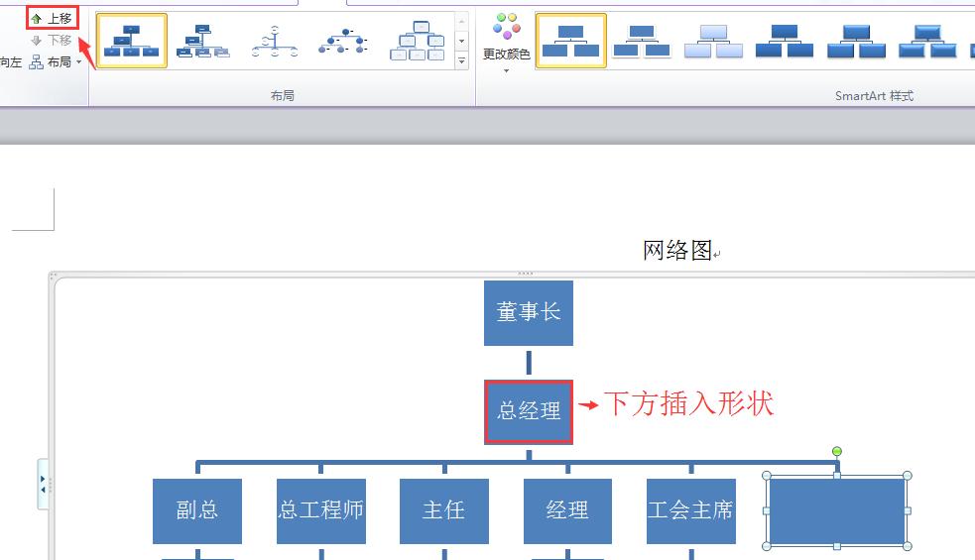Image resolution: width=975 pixels, height=560 pixels.
Task: Open 更改颜色 change colors menu
Action: point(506,43)
